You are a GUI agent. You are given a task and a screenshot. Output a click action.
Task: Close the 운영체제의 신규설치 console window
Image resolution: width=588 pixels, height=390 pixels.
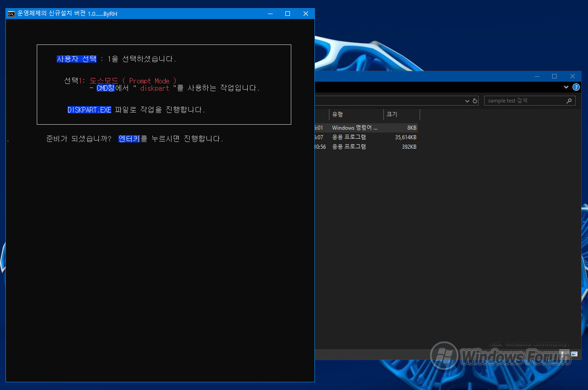(306, 14)
